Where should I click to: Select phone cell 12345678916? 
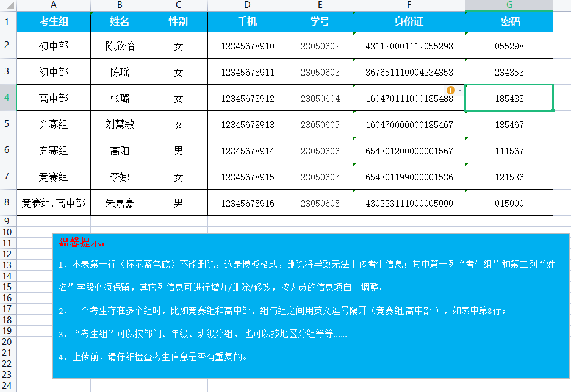click(x=247, y=203)
